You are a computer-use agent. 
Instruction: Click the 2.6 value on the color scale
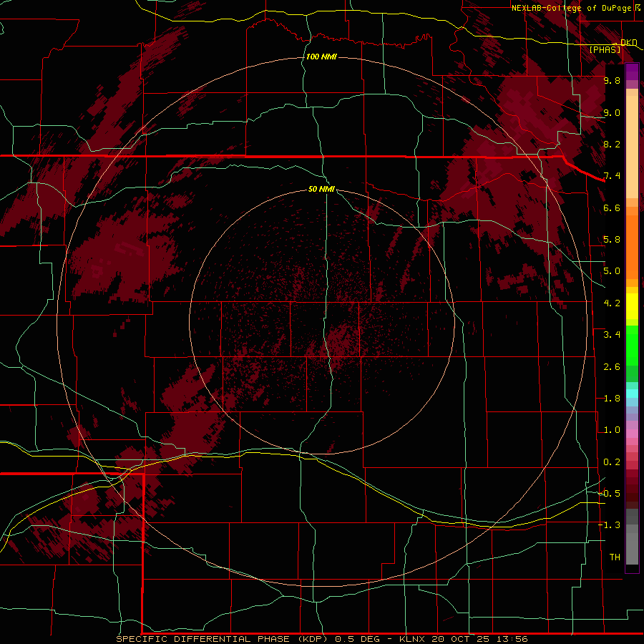click(x=612, y=366)
